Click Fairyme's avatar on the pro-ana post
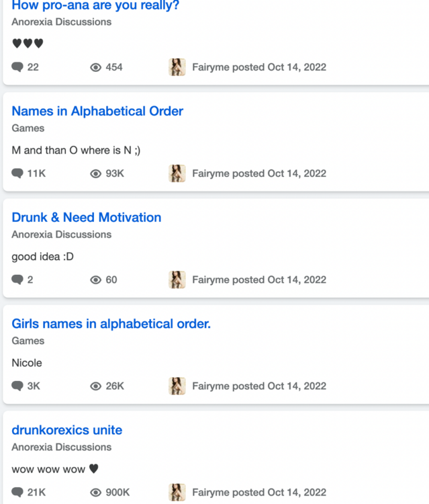 pos(177,67)
